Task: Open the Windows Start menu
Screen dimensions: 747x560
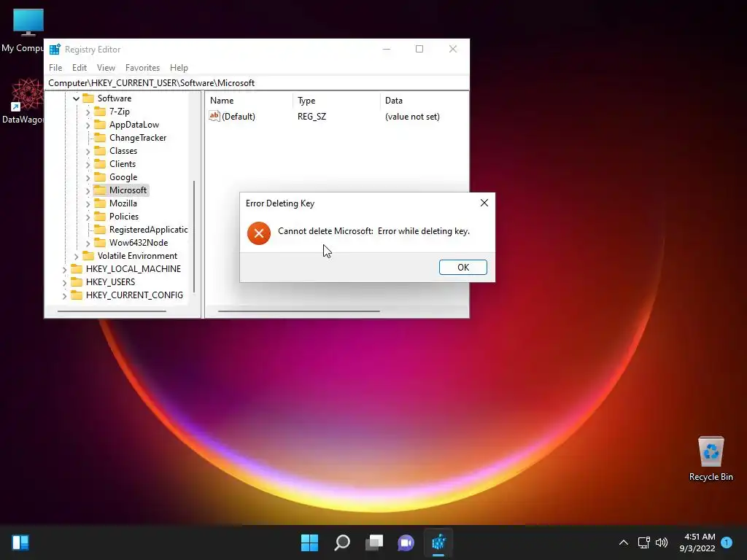Action: (309, 542)
